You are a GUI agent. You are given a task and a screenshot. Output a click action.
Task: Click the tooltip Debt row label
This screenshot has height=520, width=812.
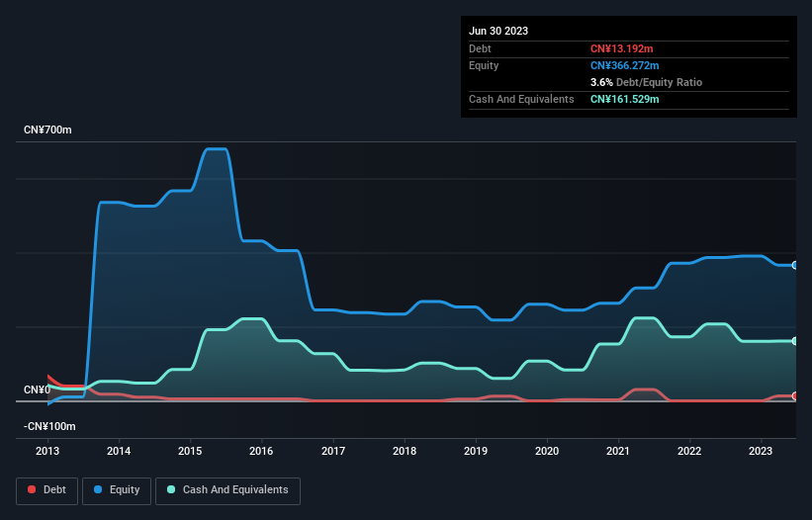tap(480, 48)
